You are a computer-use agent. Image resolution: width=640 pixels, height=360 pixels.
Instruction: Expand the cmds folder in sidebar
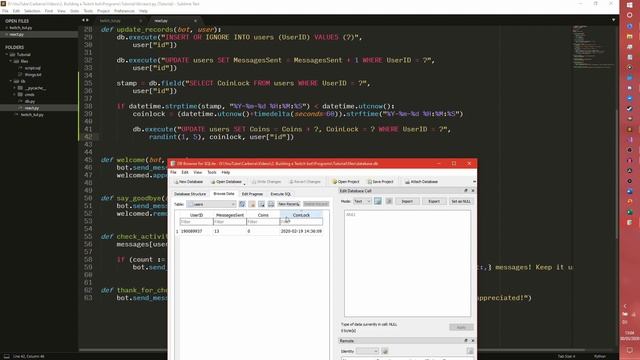click(14, 94)
